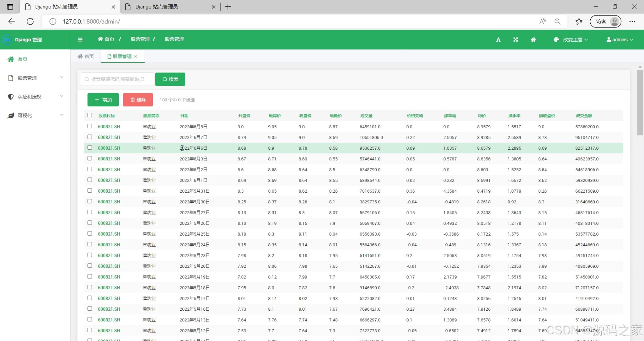This screenshot has height=341, width=644.
Task: Click the home icon in breadcrumb 首页
Action: 101,39
